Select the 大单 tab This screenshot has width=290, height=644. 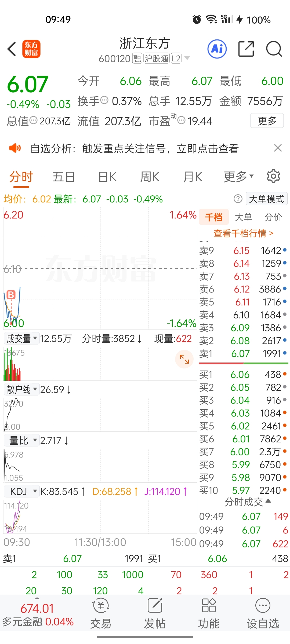243,217
